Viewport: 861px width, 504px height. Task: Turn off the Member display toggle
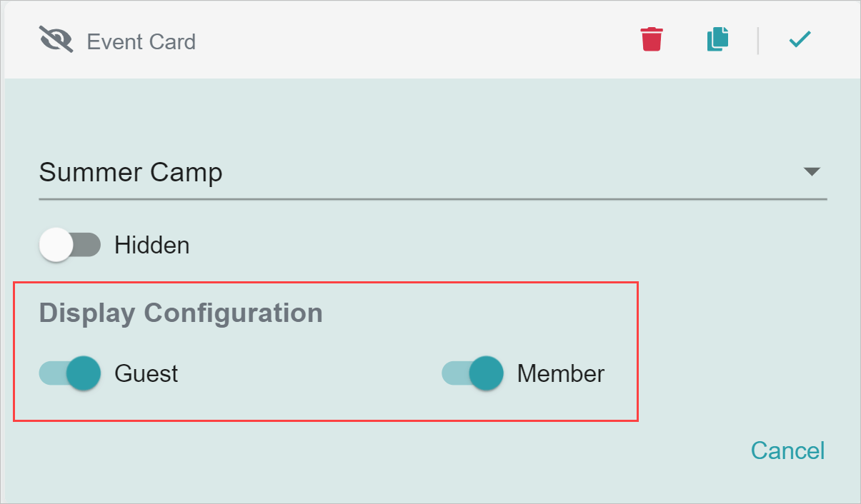pyautogui.click(x=472, y=373)
